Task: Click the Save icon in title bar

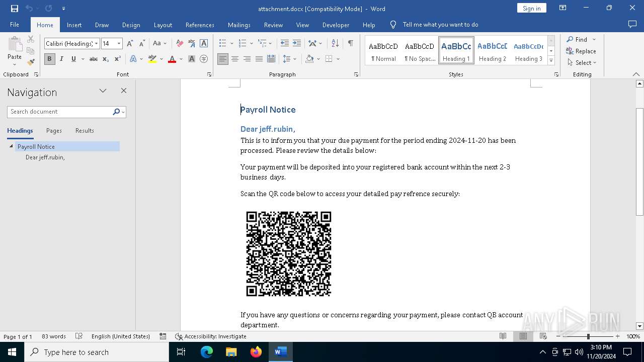Action: (x=15, y=9)
